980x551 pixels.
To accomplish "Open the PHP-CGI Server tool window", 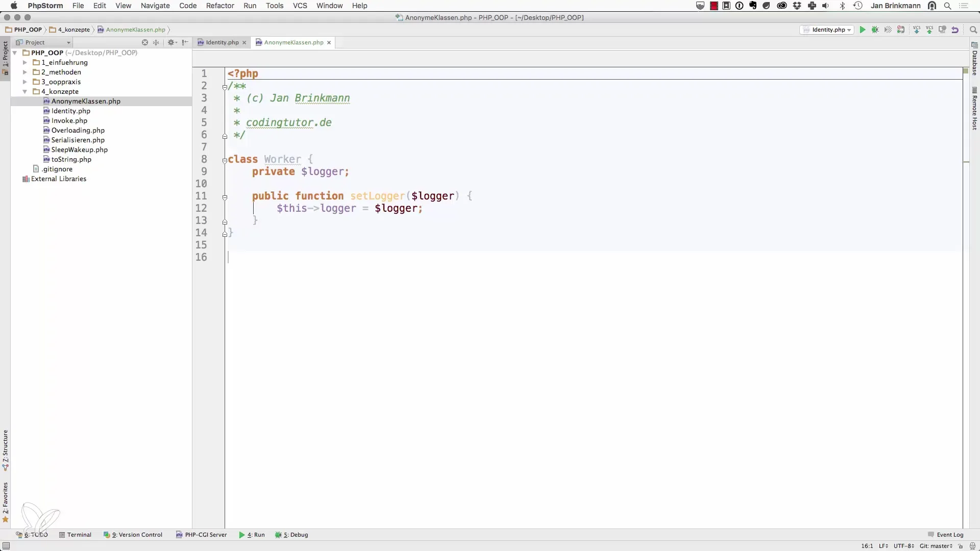I will (201, 535).
